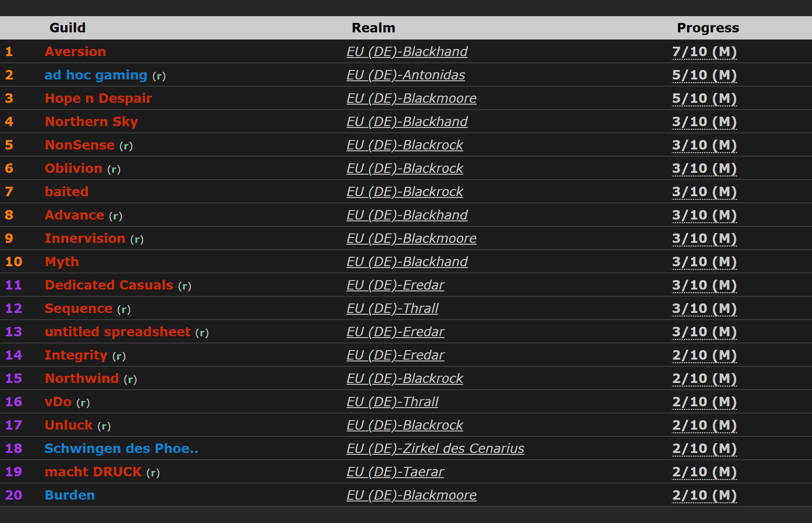
Task: Open the EU (DE)-Antonidas realm link
Action: click(x=406, y=75)
